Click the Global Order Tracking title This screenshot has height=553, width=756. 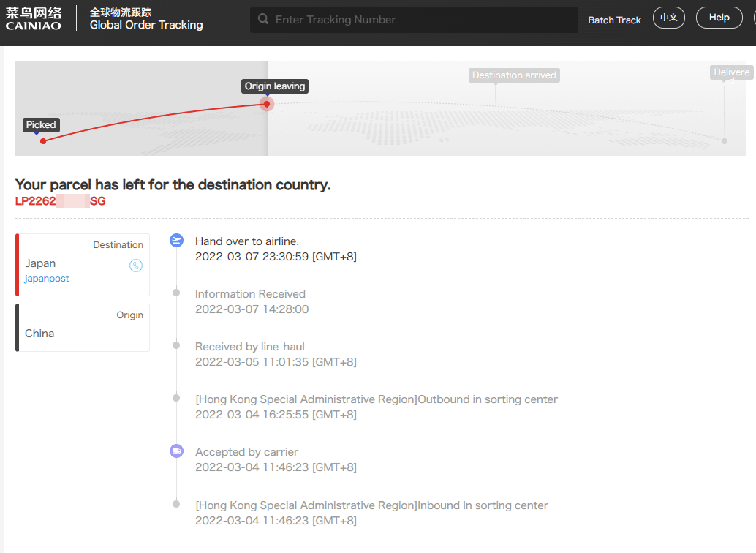click(x=146, y=25)
